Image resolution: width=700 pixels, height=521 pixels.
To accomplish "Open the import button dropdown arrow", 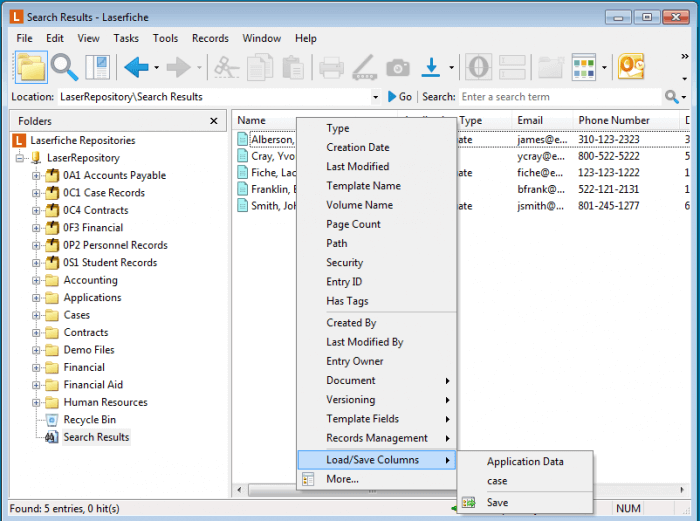I will point(451,68).
